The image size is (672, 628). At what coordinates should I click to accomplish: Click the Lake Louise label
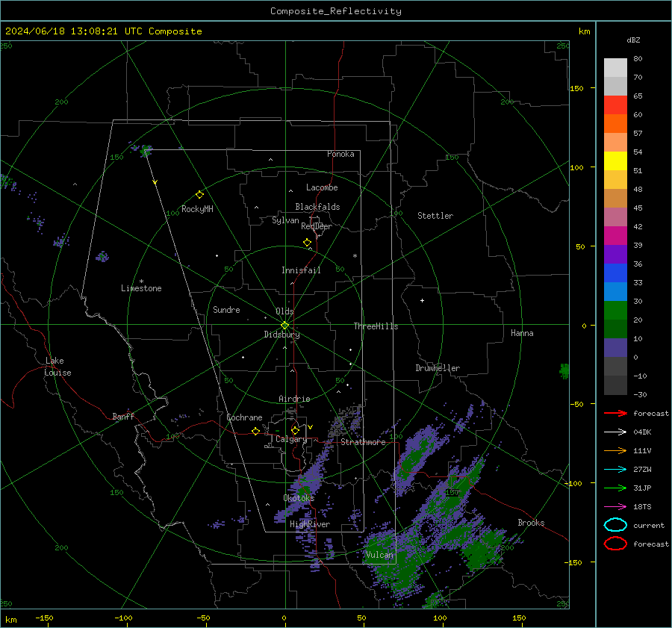pos(57,367)
